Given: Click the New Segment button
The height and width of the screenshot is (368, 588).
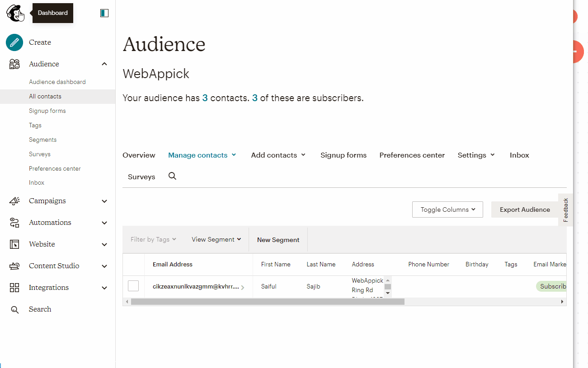Looking at the screenshot, I should (278, 240).
